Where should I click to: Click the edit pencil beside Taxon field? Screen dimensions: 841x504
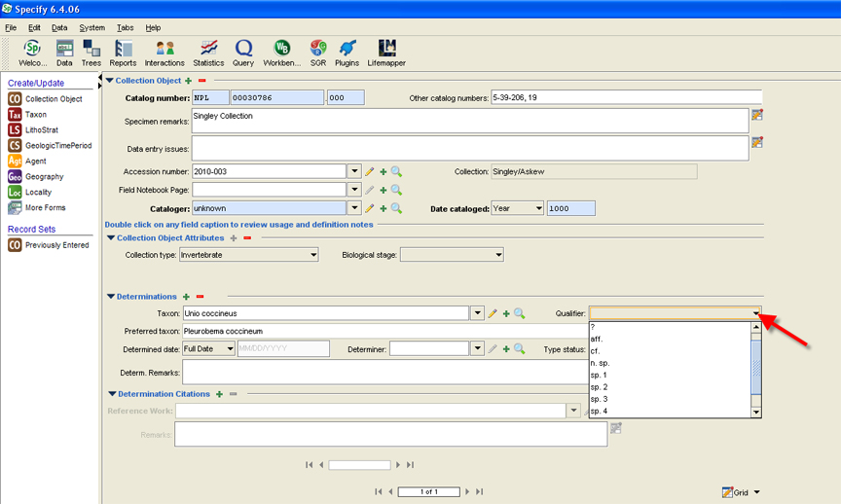point(493,313)
